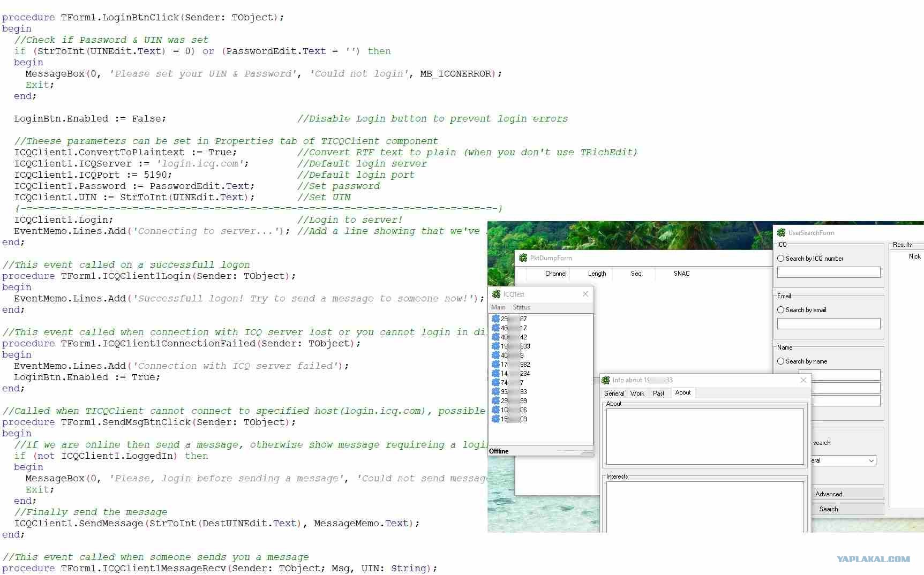Click the Advanced button in UserSearchForm
This screenshot has width=924, height=575.
click(x=848, y=494)
